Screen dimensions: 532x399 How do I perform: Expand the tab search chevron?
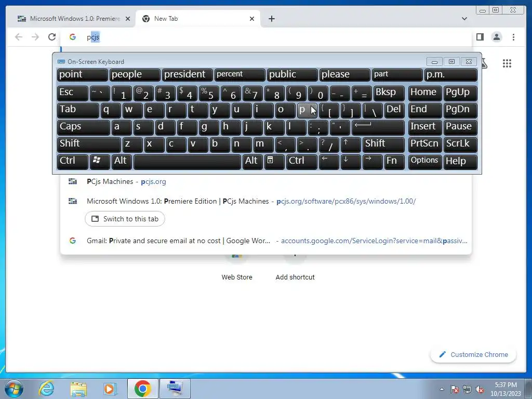pos(464,19)
